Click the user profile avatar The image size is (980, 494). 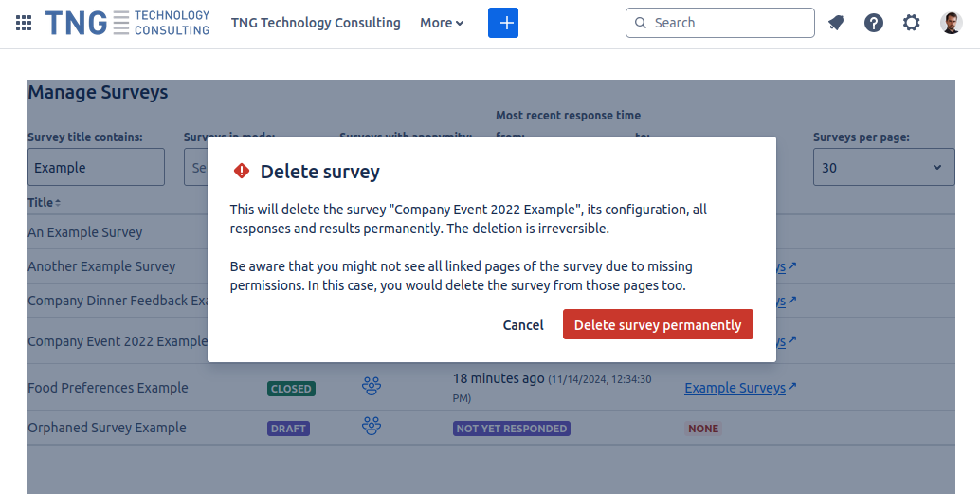[x=952, y=23]
